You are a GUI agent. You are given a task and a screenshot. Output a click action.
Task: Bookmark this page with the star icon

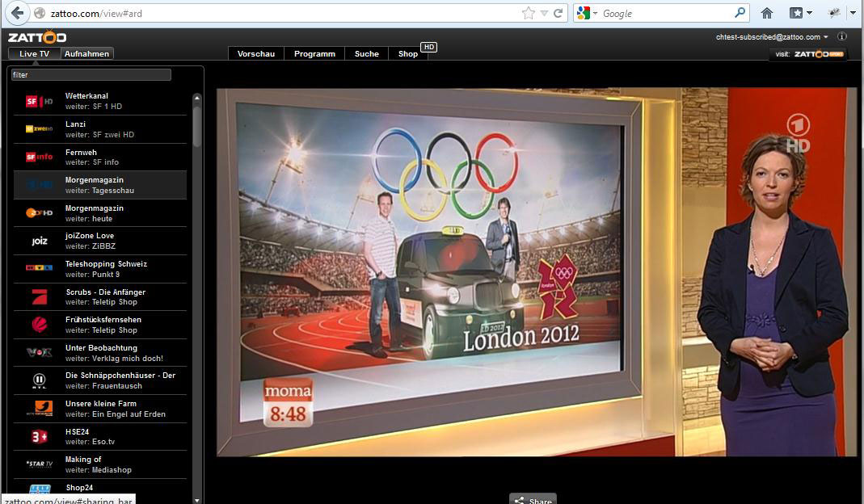point(528,13)
